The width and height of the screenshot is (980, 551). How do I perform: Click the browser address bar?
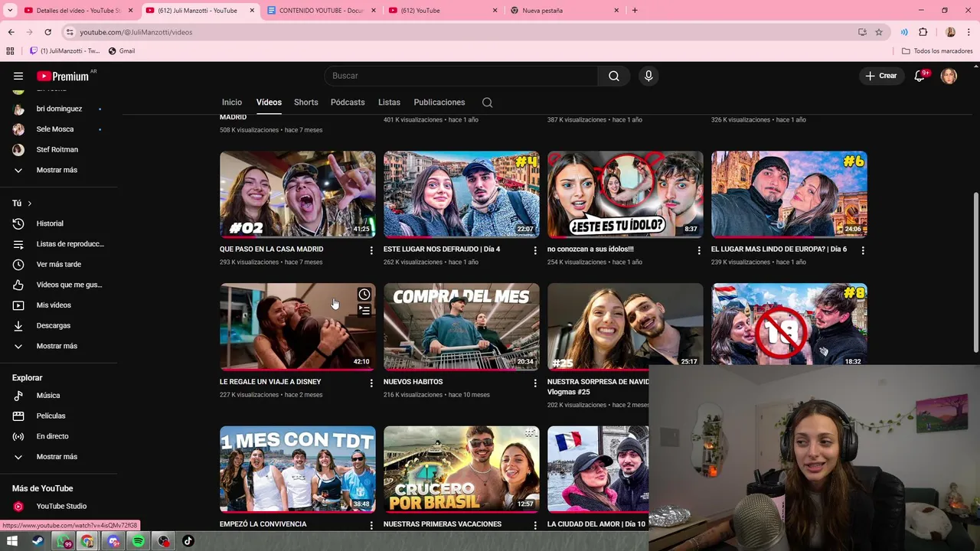tap(459, 32)
